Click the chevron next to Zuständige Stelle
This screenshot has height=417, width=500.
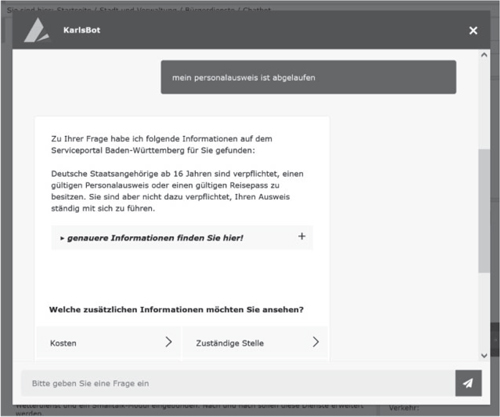316,342
